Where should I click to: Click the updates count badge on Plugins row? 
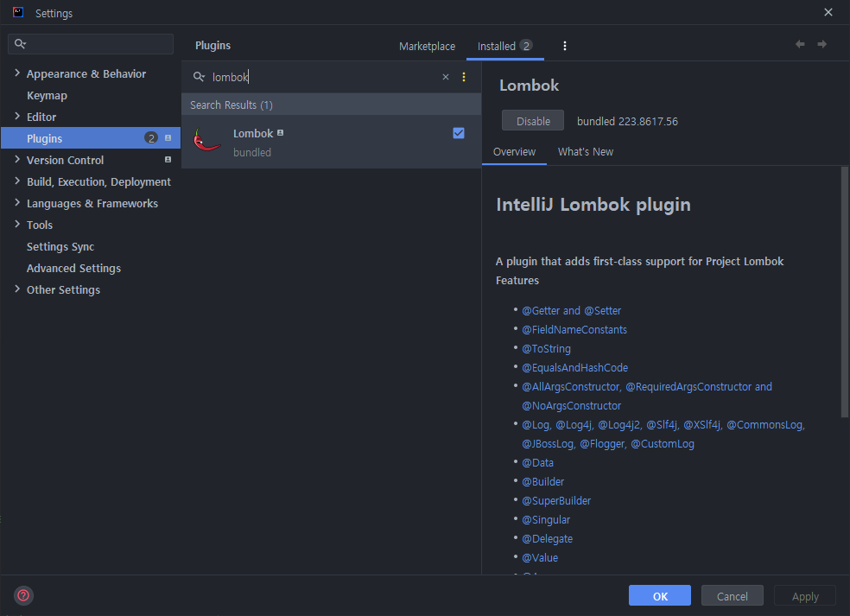[x=151, y=138]
